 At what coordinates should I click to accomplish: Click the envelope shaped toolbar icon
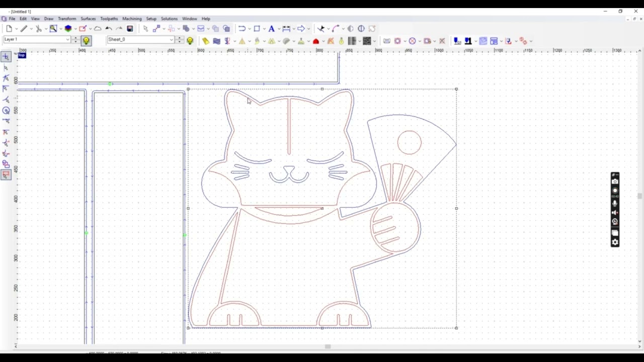(201, 29)
